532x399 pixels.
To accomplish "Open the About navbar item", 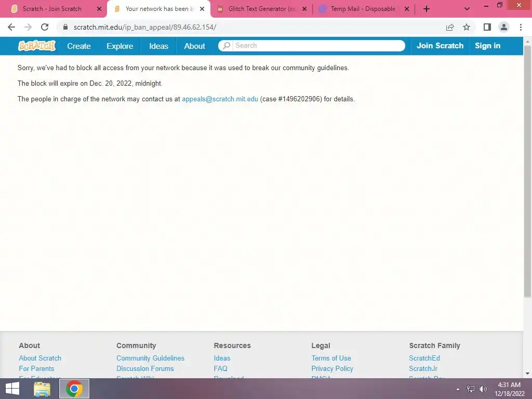I will pos(194,46).
